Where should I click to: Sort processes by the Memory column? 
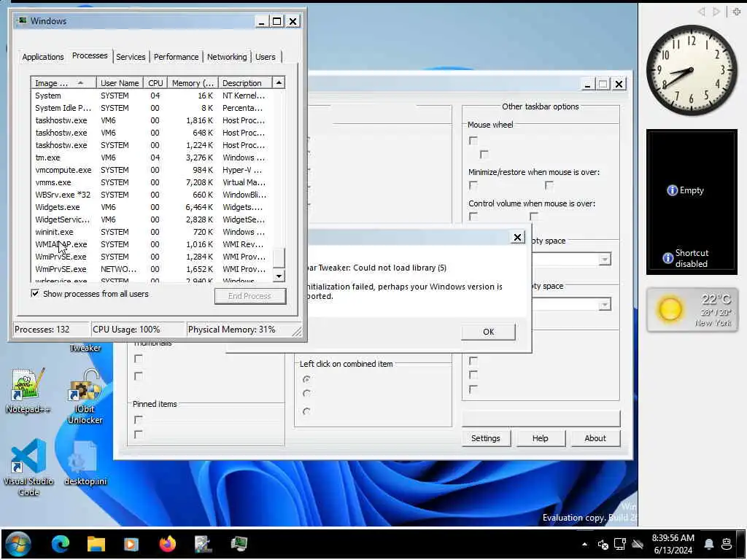(193, 83)
